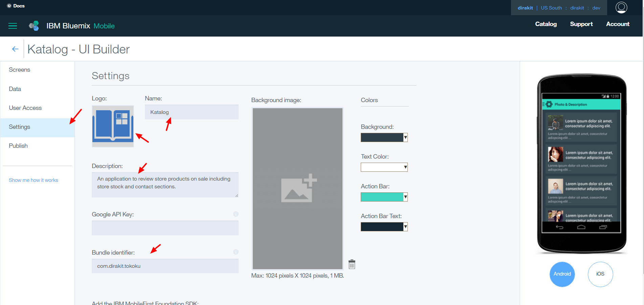This screenshot has height=305, width=644.
Task: Click the Google API Key info icon
Action: pyautogui.click(x=236, y=214)
